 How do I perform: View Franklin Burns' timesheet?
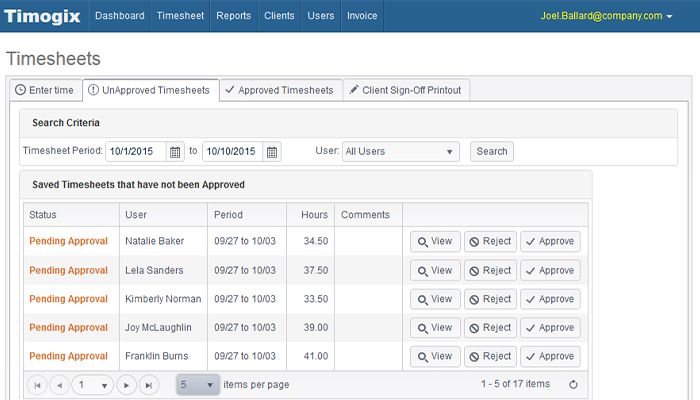(435, 356)
